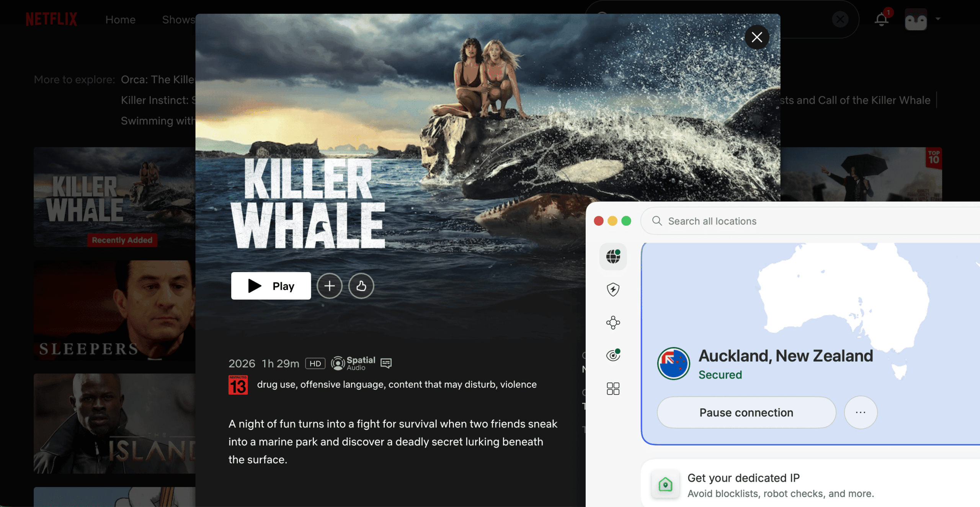This screenshot has width=980, height=507.
Task: Open the VPN dark web monitor radar icon
Action: (x=613, y=355)
